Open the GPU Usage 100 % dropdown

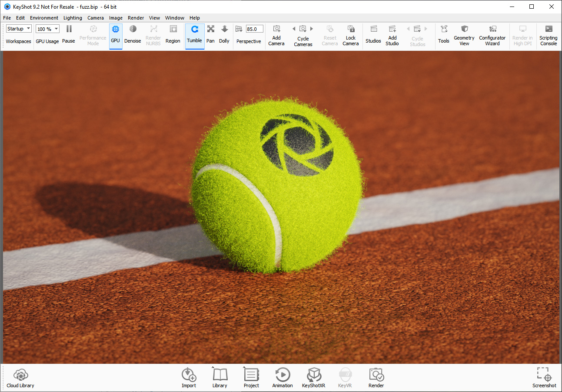tap(47, 29)
